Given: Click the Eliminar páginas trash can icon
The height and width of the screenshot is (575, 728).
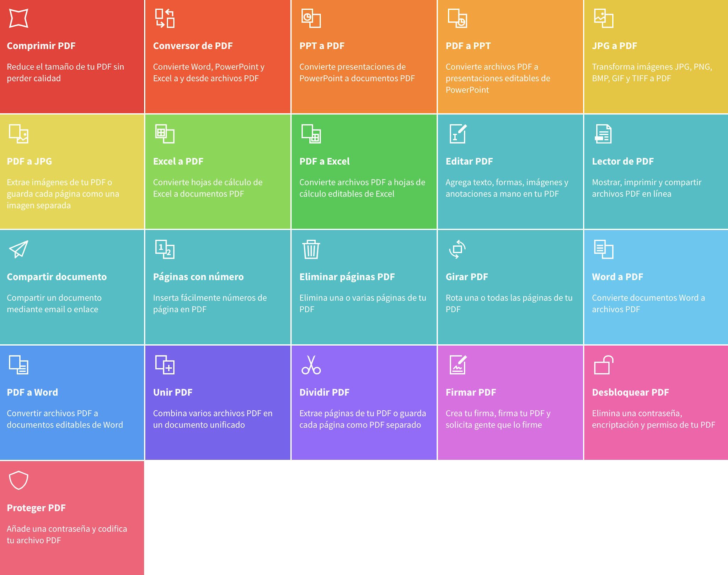Looking at the screenshot, I should pos(311,249).
